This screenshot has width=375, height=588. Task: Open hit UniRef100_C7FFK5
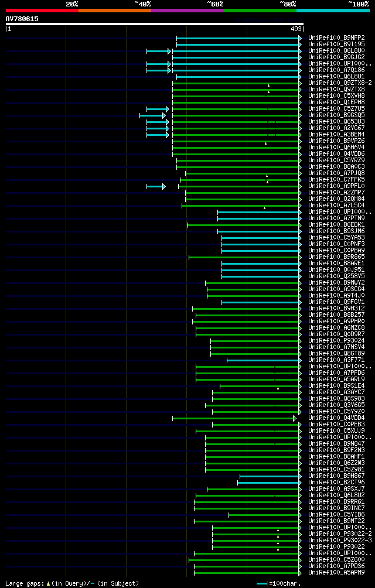click(x=336, y=180)
